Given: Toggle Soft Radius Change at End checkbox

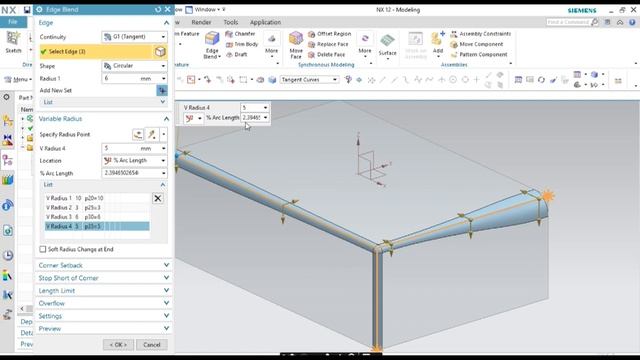Looking at the screenshot, I should (x=43, y=249).
